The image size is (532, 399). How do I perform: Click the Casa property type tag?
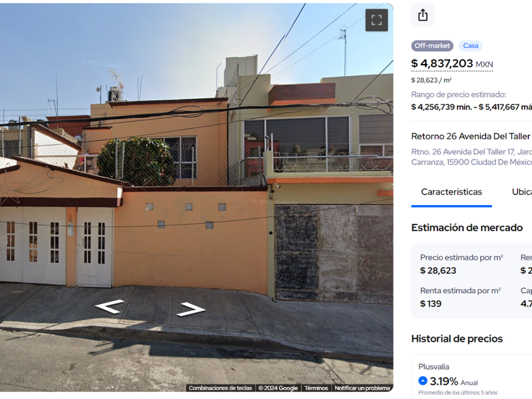coord(471,46)
